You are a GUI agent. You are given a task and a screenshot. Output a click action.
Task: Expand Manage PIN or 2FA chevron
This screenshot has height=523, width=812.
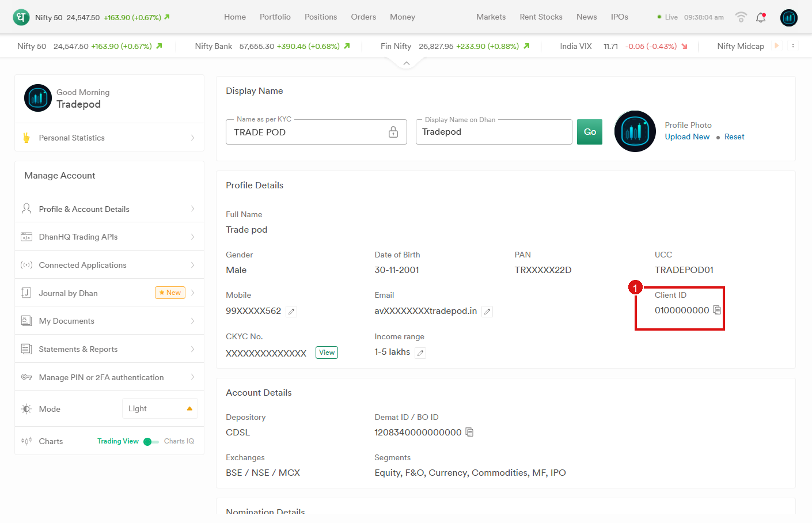[x=193, y=377]
